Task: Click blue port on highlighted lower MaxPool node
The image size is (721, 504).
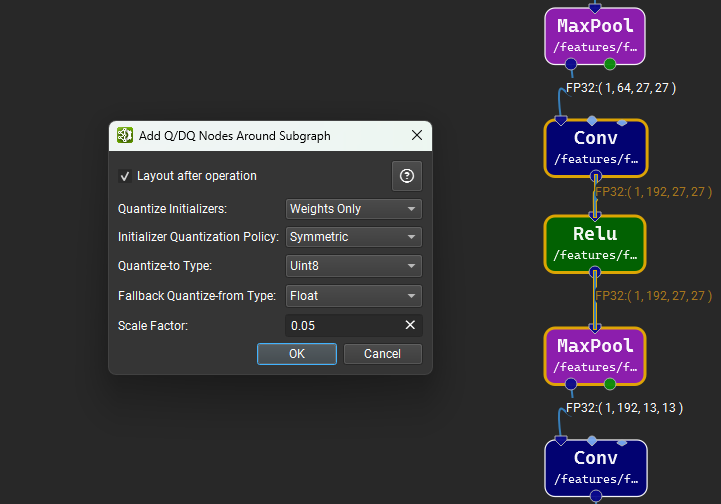Action: pos(571,384)
